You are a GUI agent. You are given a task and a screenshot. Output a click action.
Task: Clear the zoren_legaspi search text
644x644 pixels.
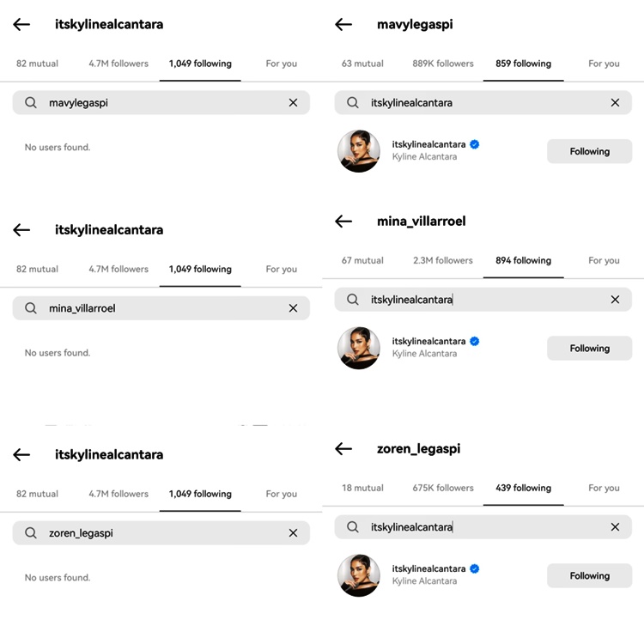point(293,533)
